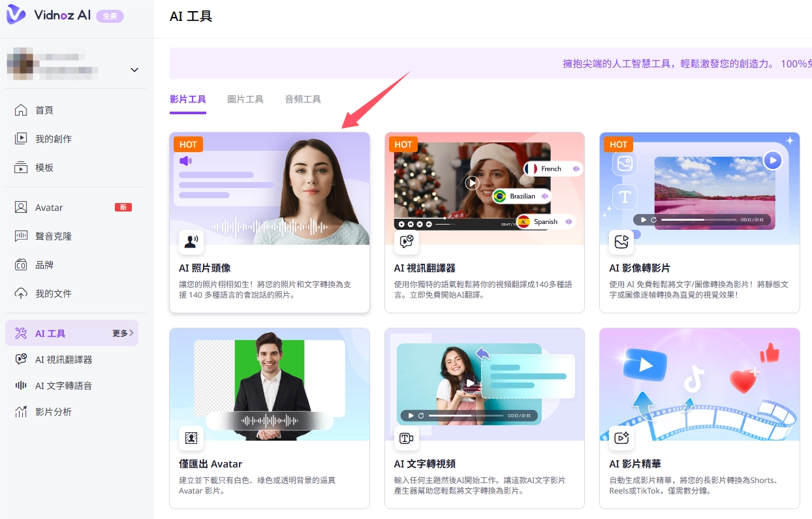Open 影片分析 analytics in sidebar

(x=54, y=412)
